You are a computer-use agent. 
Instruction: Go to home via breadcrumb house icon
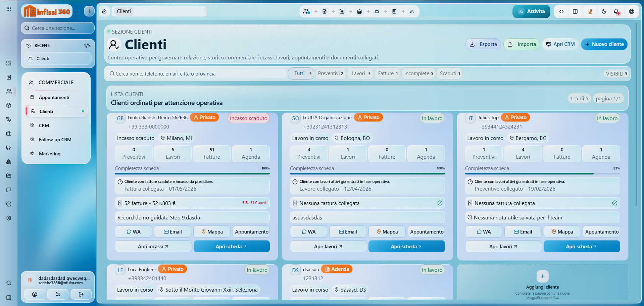pyautogui.click(x=104, y=11)
